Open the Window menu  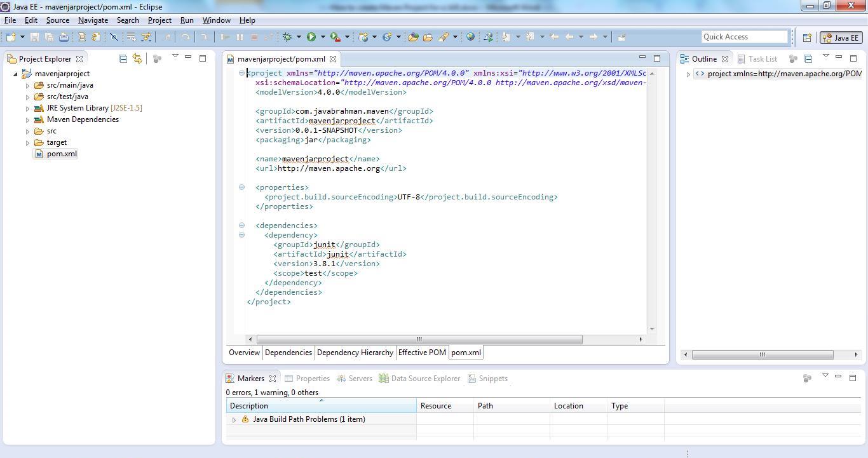(x=216, y=20)
